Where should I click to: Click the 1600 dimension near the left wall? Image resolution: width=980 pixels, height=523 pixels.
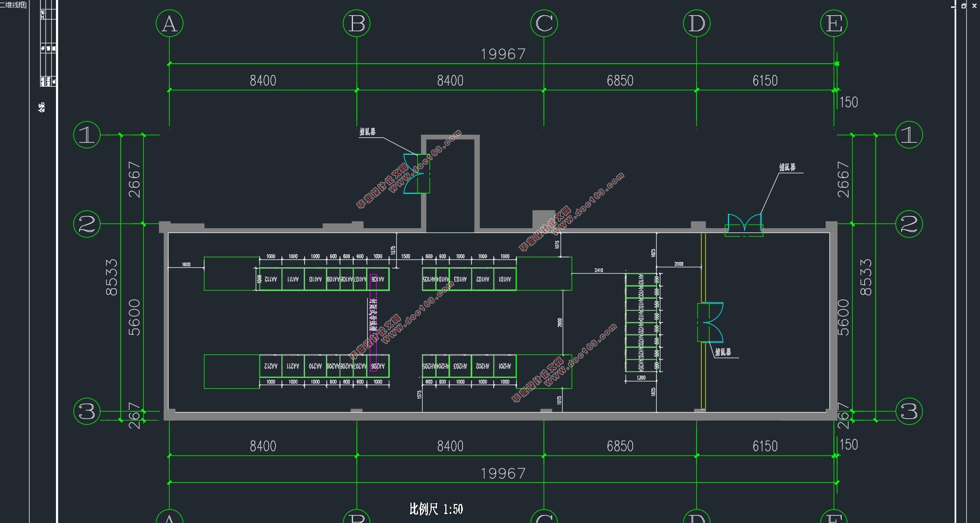point(186,265)
